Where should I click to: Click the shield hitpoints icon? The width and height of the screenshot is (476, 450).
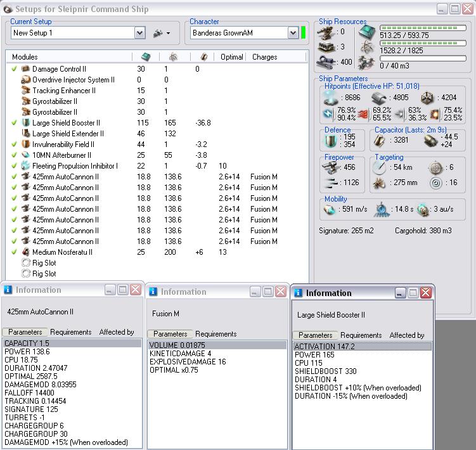tap(331, 98)
